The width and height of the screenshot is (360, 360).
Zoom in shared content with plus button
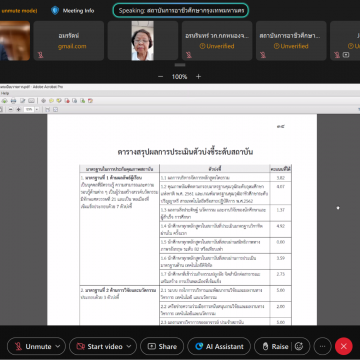(x=199, y=77)
